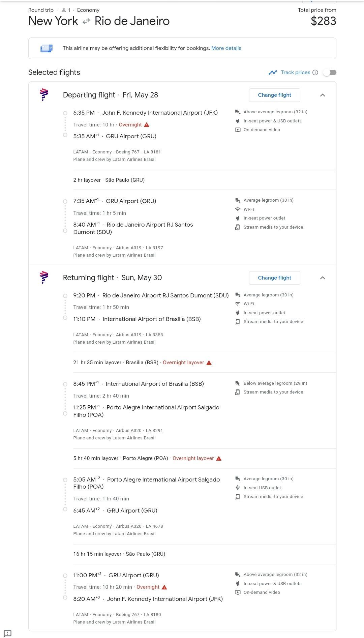Click the round-trip arrows between city names

click(x=86, y=21)
